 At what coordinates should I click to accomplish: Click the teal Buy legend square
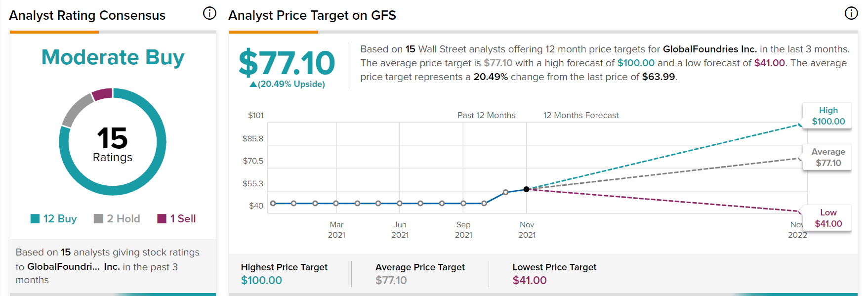click(x=35, y=218)
